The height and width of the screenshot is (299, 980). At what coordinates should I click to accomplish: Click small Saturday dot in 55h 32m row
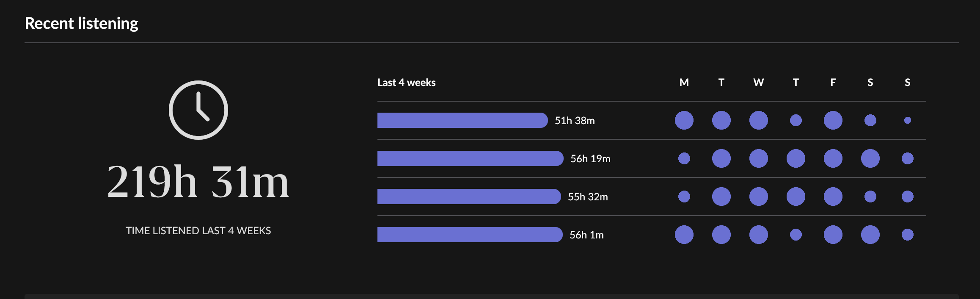click(x=870, y=197)
